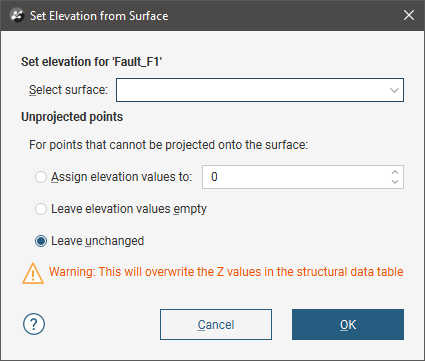The width and height of the screenshot is (425, 361).
Task: Click the Set Elevation from Surface title text
Action: point(99,16)
